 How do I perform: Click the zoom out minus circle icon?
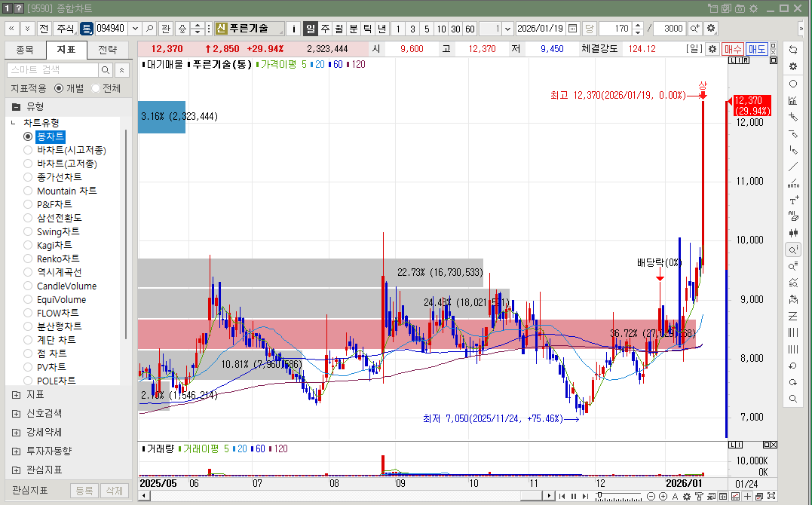[x=651, y=496]
